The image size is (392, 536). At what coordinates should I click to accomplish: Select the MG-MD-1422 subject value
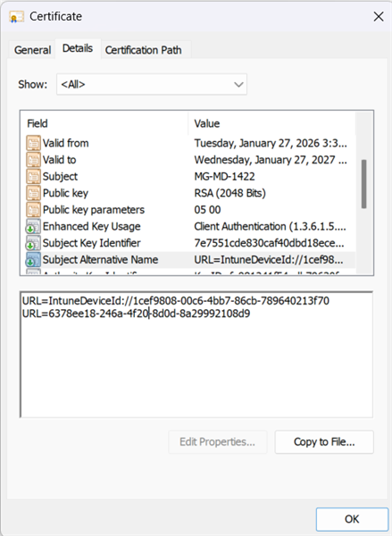click(x=224, y=176)
